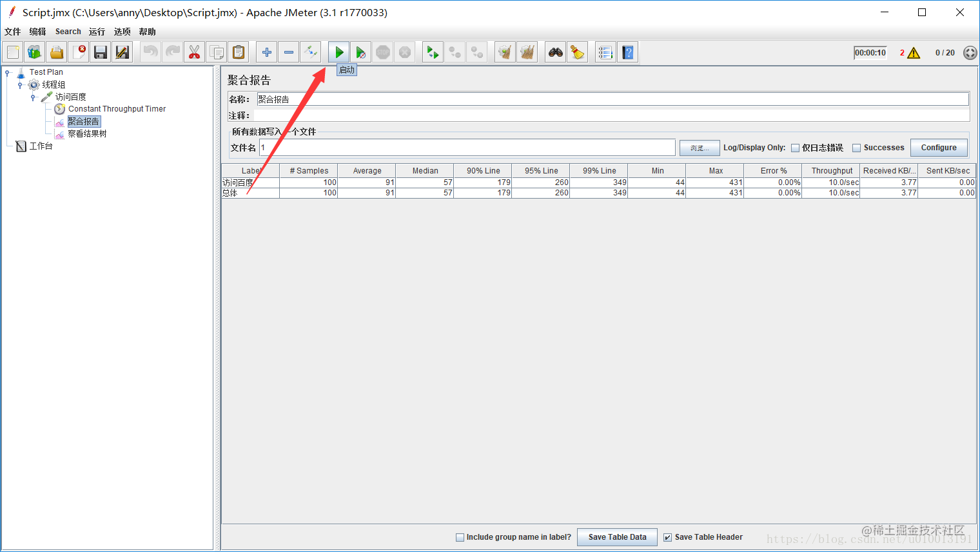980x552 pixels.
Task: Select Constant Throughput Timer in tree
Action: [x=117, y=109]
